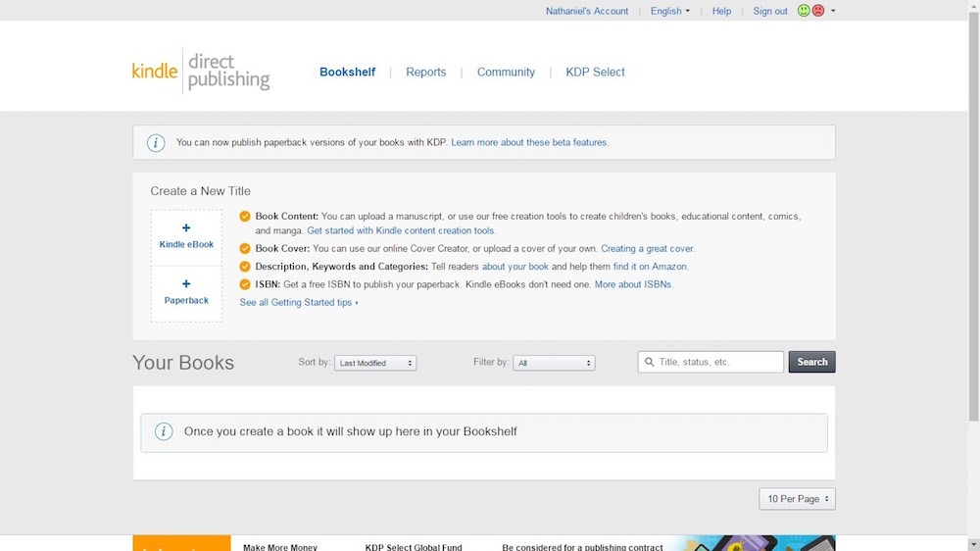The image size is (980, 551).
Task: Click the Kindle eBook create label
Action: 186,244
